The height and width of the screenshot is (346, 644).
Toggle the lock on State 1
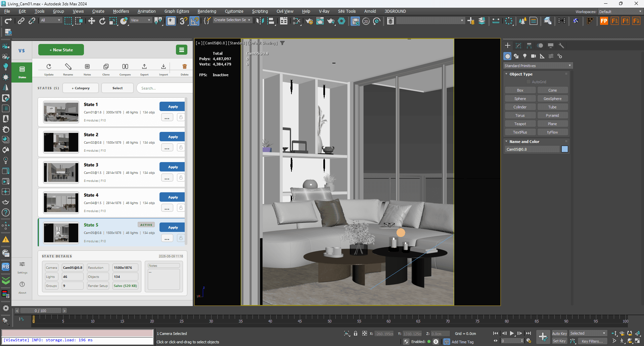pos(181,117)
